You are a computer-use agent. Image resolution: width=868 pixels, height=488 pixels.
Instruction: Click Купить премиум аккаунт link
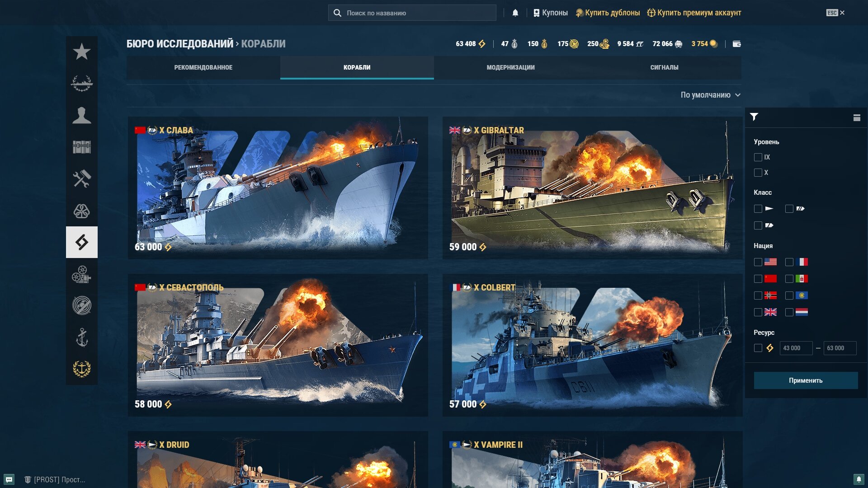(694, 13)
